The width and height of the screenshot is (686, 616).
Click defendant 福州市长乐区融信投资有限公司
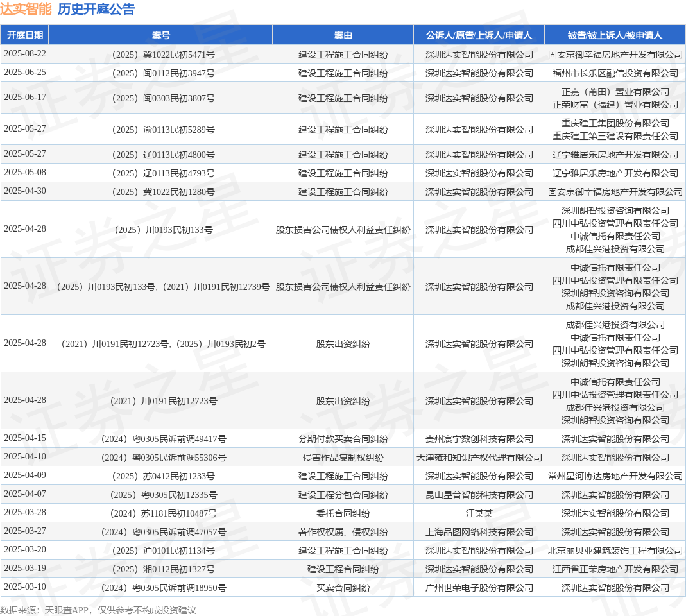[615, 73]
